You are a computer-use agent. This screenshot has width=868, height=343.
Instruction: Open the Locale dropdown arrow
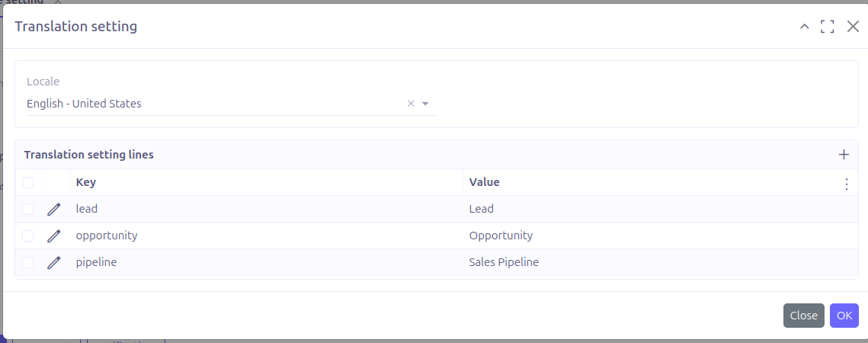tap(426, 104)
